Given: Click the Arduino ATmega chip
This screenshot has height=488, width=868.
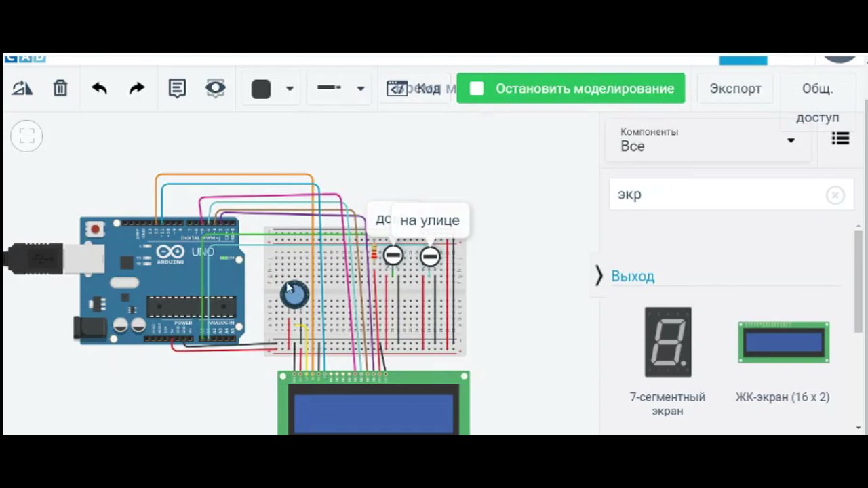Looking at the screenshot, I should coord(192,307).
